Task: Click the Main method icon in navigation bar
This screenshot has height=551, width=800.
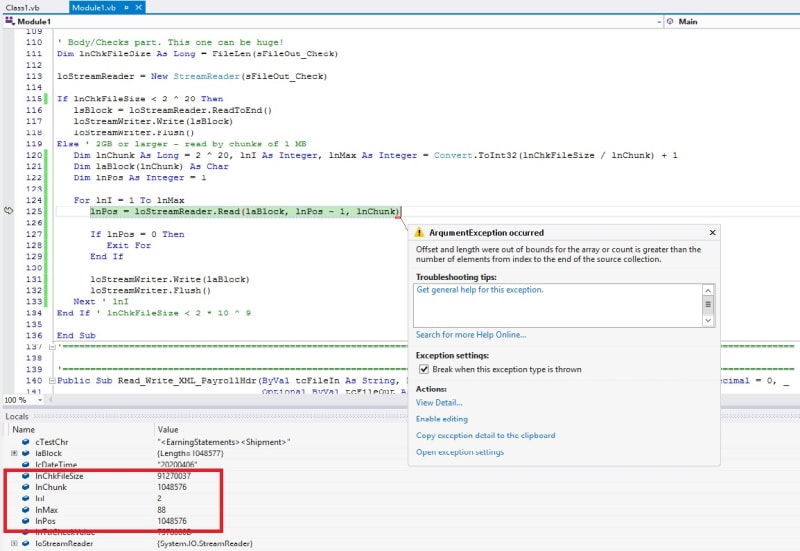Action: (670, 21)
